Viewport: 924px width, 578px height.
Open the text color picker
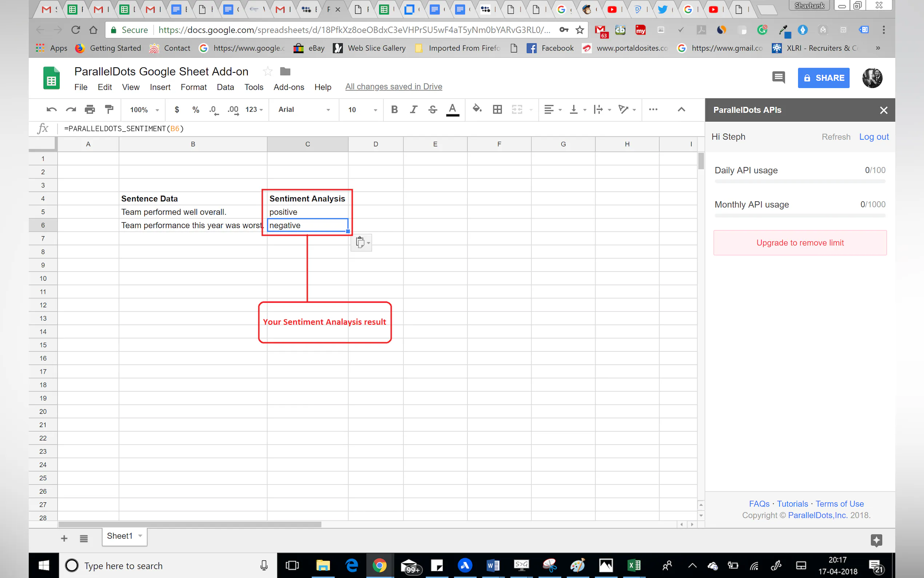(x=452, y=110)
